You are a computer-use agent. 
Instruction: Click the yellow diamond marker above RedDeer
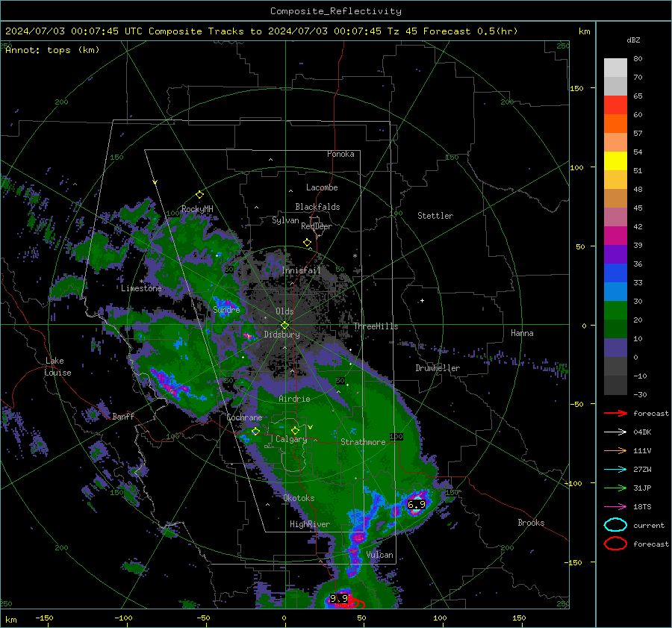pyautogui.click(x=307, y=243)
